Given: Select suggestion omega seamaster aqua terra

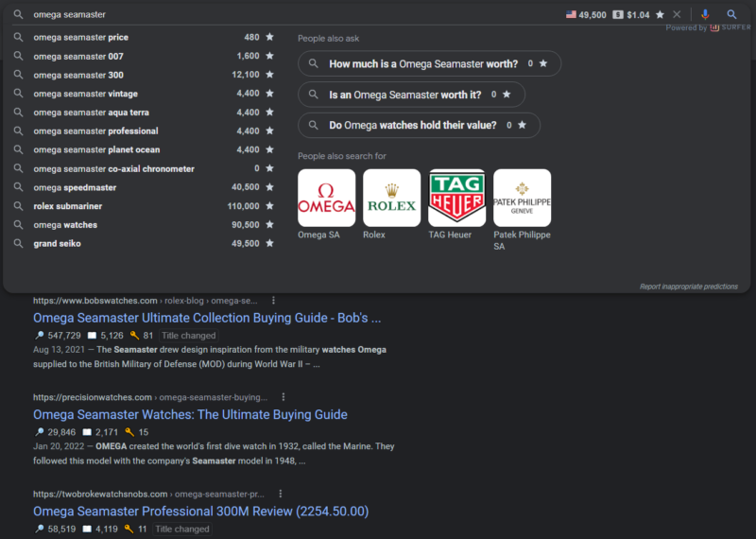Looking at the screenshot, I should 91,113.
